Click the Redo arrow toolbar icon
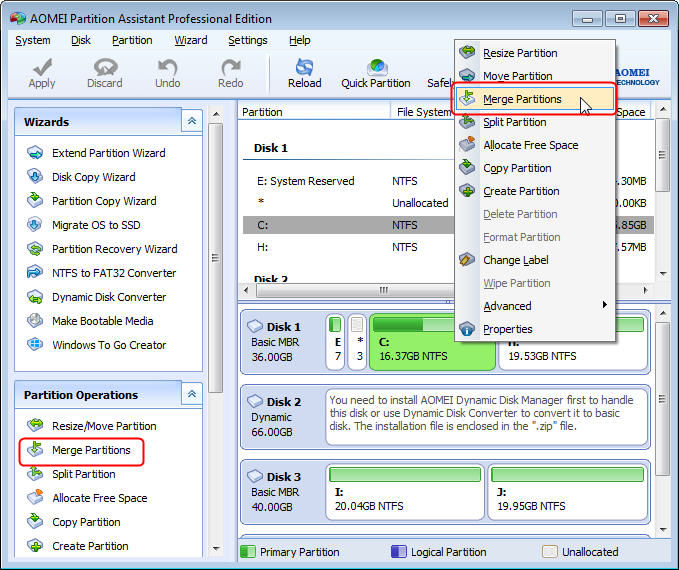 pyautogui.click(x=230, y=67)
